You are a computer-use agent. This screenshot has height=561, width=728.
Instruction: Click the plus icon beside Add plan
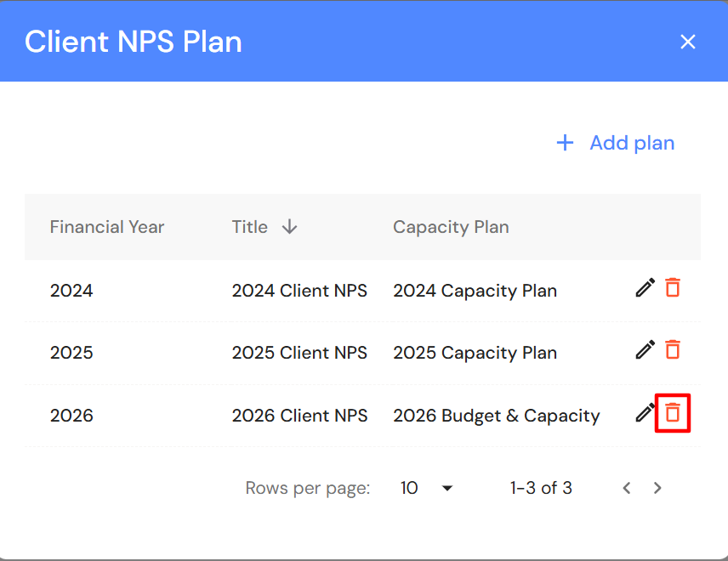point(565,143)
